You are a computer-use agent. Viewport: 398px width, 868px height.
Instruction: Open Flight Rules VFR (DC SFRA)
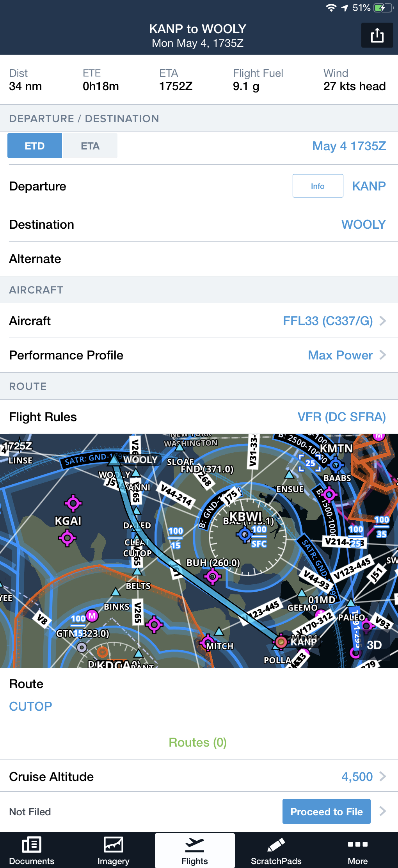pyautogui.click(x=341, y=417)
